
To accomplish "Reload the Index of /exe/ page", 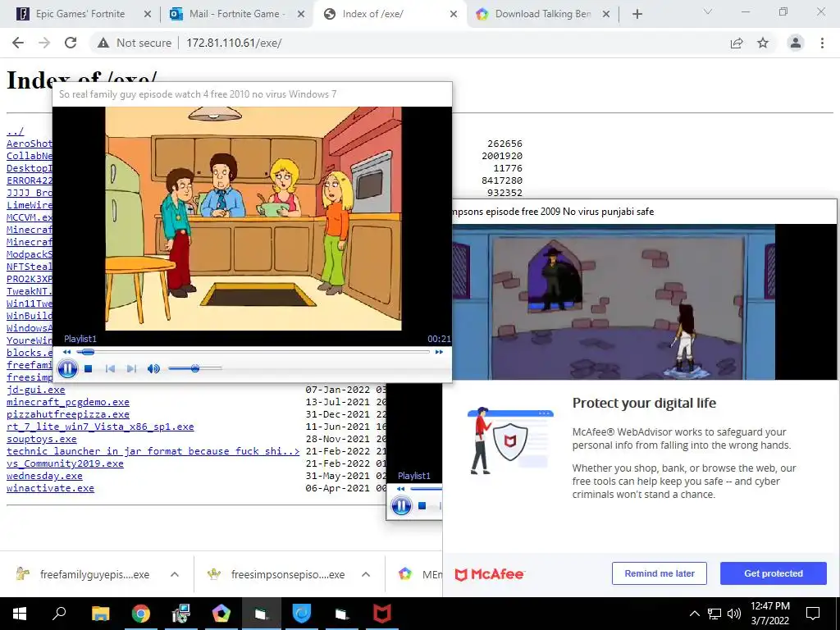I will tap(71, 43).
